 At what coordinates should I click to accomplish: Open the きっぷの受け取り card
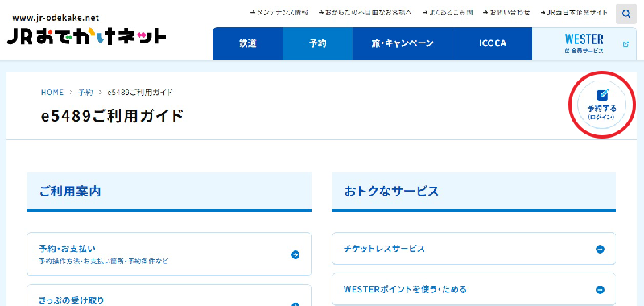[x=169, y=296]
